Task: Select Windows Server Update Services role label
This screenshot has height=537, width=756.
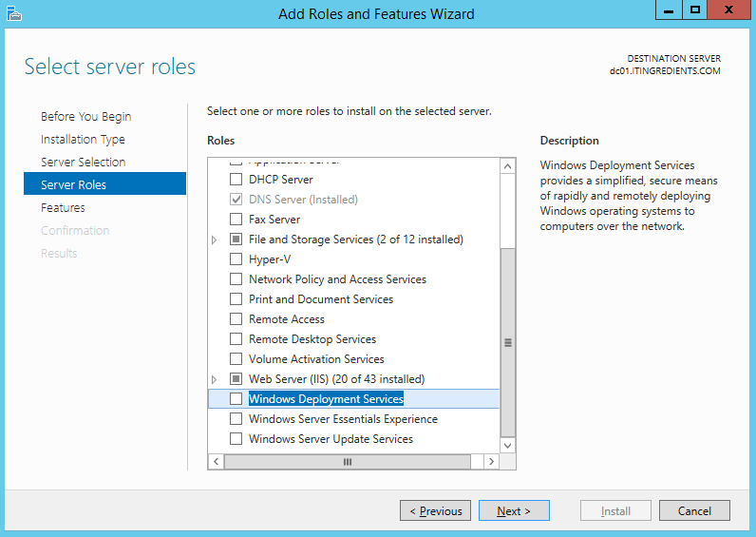Action: click(331, 439)
